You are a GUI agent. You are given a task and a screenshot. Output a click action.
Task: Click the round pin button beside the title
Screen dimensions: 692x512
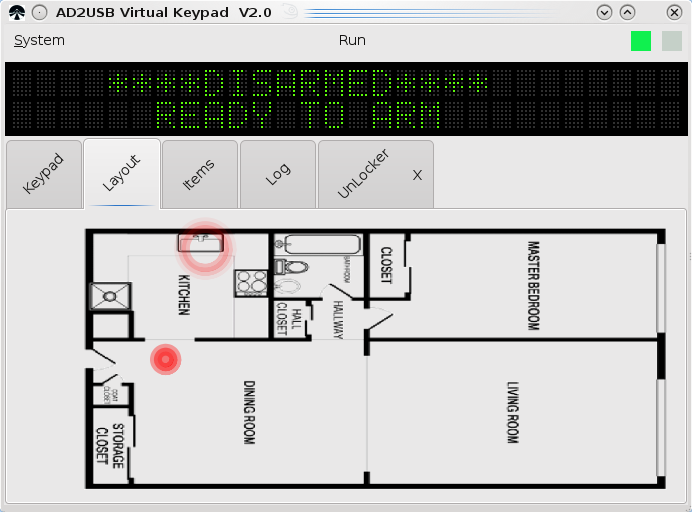pyautogui.click(x=40, y=12)
